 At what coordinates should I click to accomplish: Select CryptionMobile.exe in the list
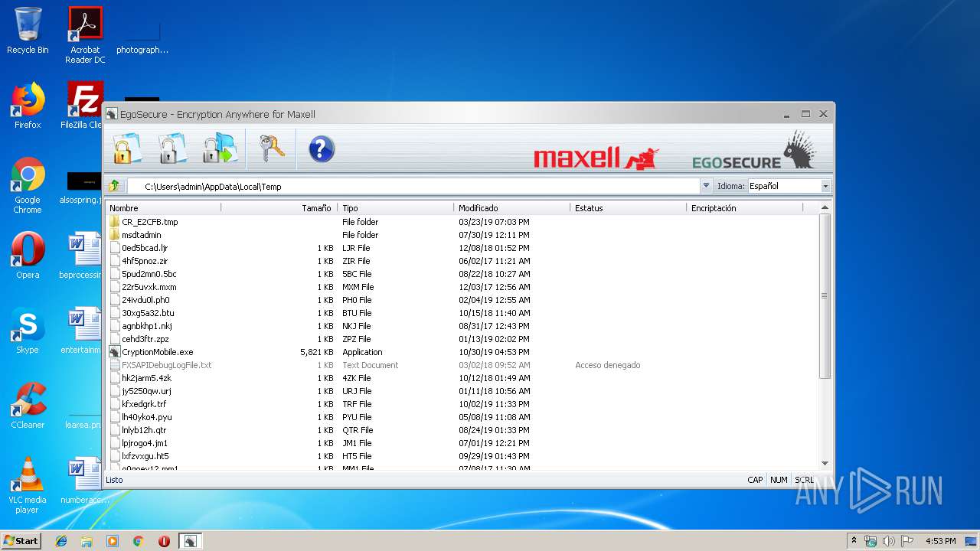coord(157,352)
